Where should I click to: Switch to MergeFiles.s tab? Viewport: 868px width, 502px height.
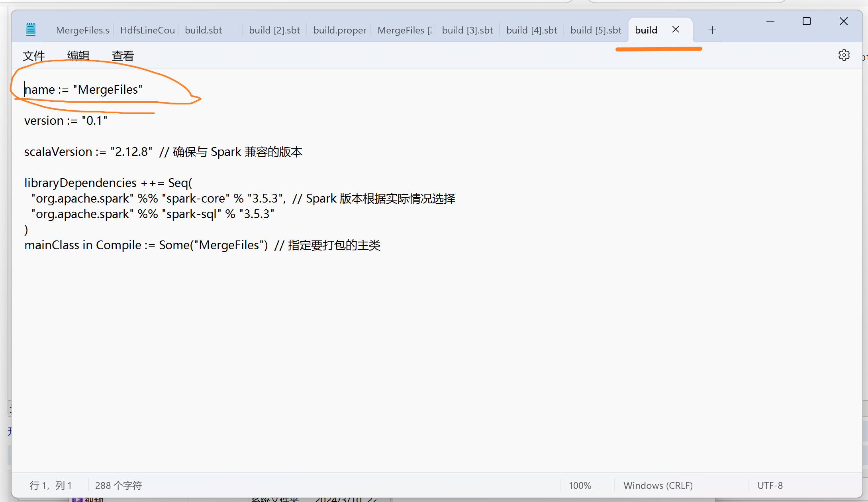[x=82, y=30]
